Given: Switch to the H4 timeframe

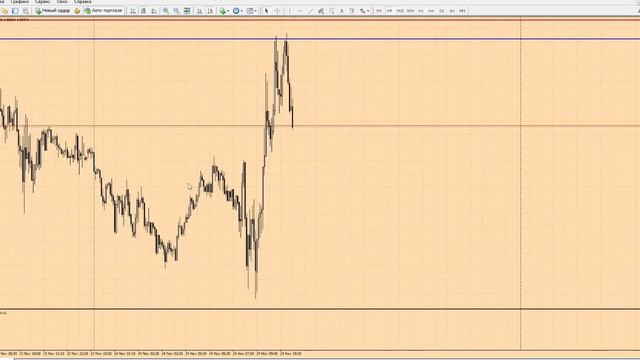Looking at the screenshot, I should [x=431, y=11].
